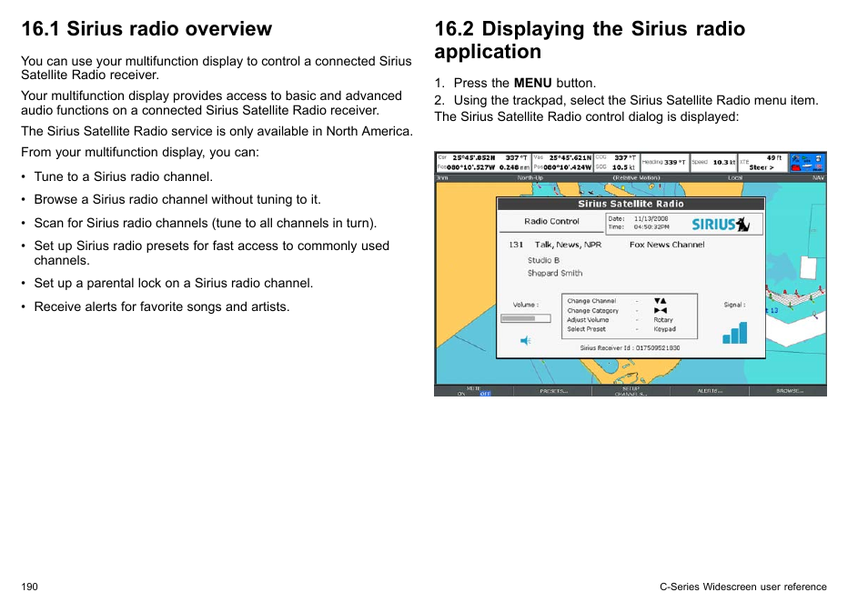Click the Select Preset Keypad hint row
Viewport: 868px width, 612px height.
(621, 329)
